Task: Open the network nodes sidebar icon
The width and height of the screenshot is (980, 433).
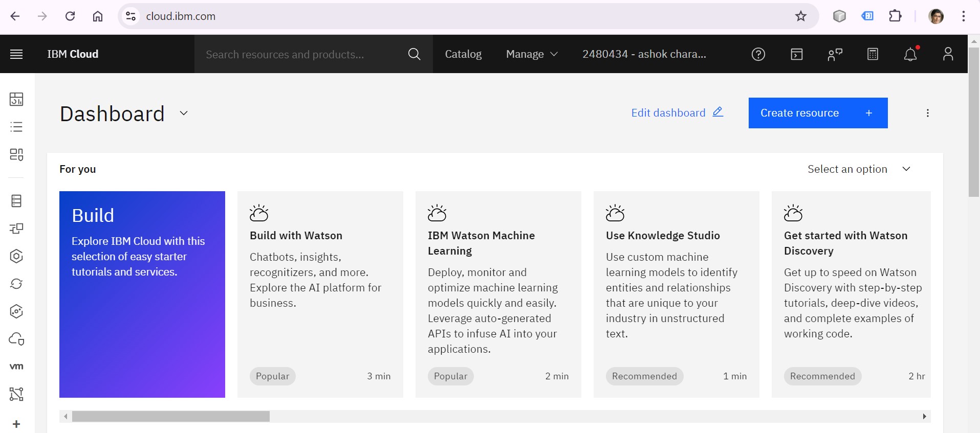Action: (x=16, y=394)
